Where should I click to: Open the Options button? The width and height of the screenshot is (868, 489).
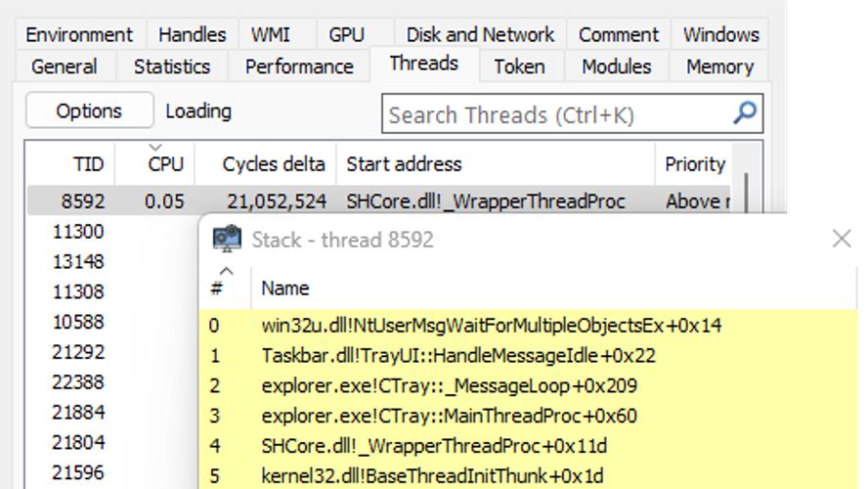coord(89,111)
